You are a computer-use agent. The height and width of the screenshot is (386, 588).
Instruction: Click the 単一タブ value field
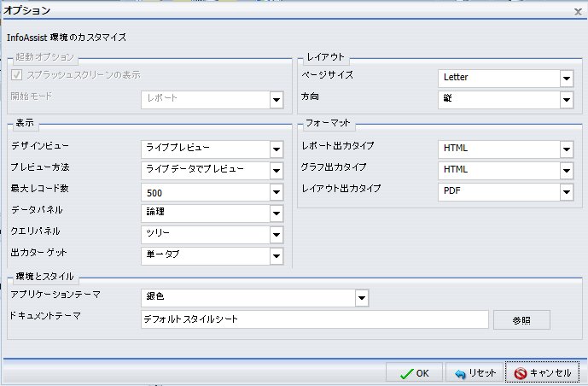[206, 256]
